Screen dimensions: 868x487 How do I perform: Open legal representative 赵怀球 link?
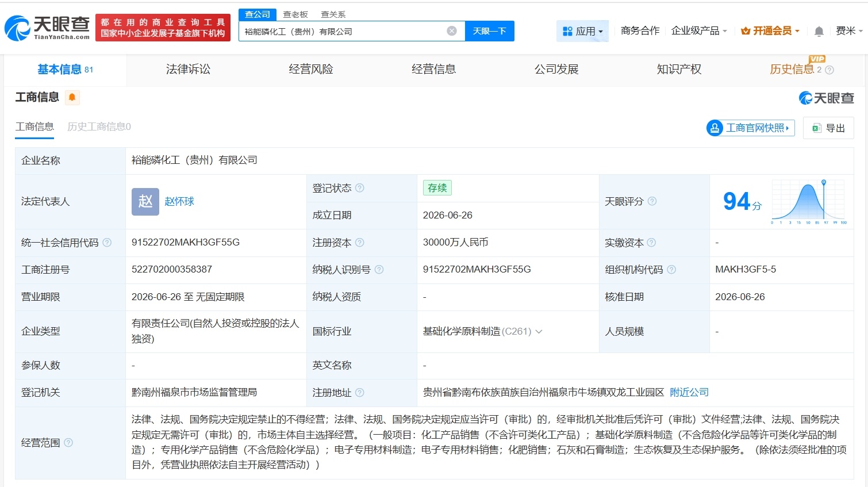tap(179, 202)
